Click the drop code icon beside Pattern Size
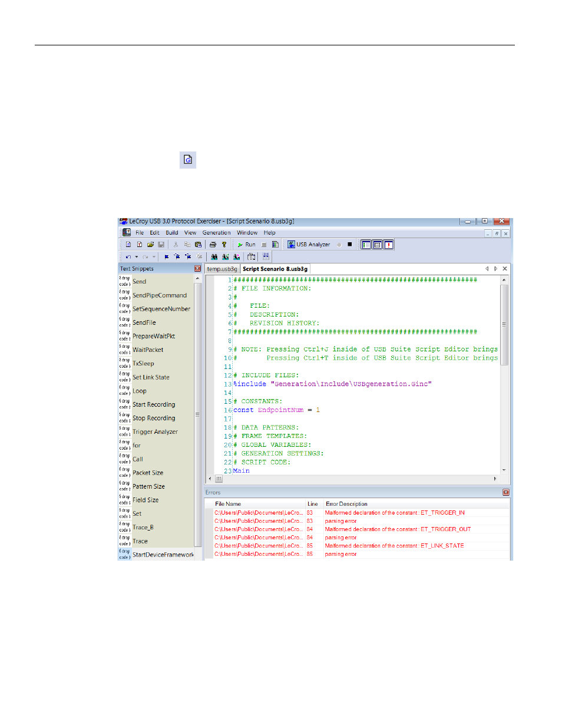The image size is (562, 728). pos(124,486)
